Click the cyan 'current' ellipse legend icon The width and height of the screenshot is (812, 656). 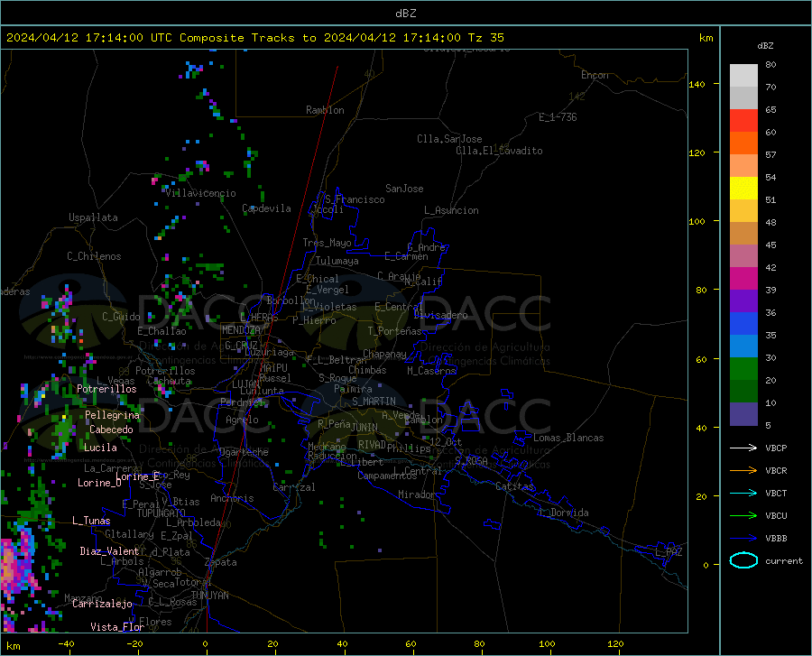tap(743, 560)
